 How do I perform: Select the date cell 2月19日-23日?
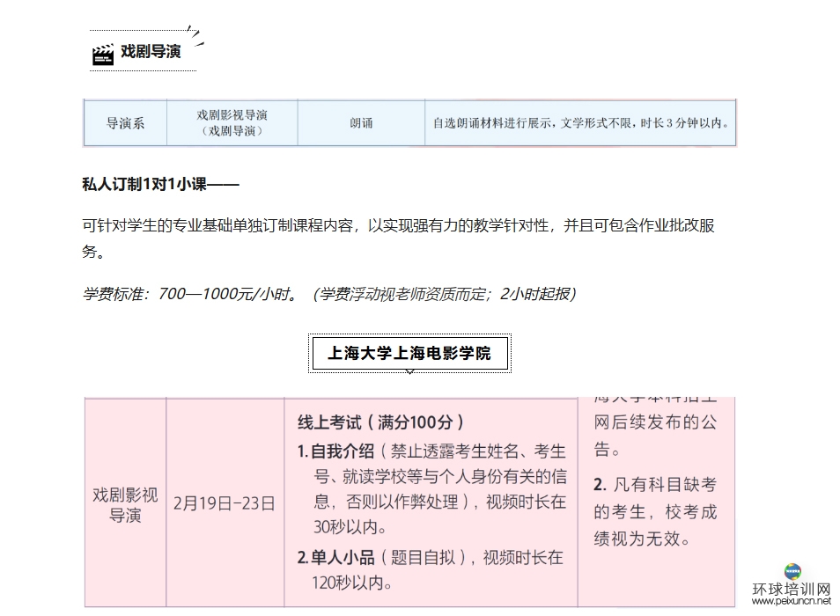coord(225,503)
